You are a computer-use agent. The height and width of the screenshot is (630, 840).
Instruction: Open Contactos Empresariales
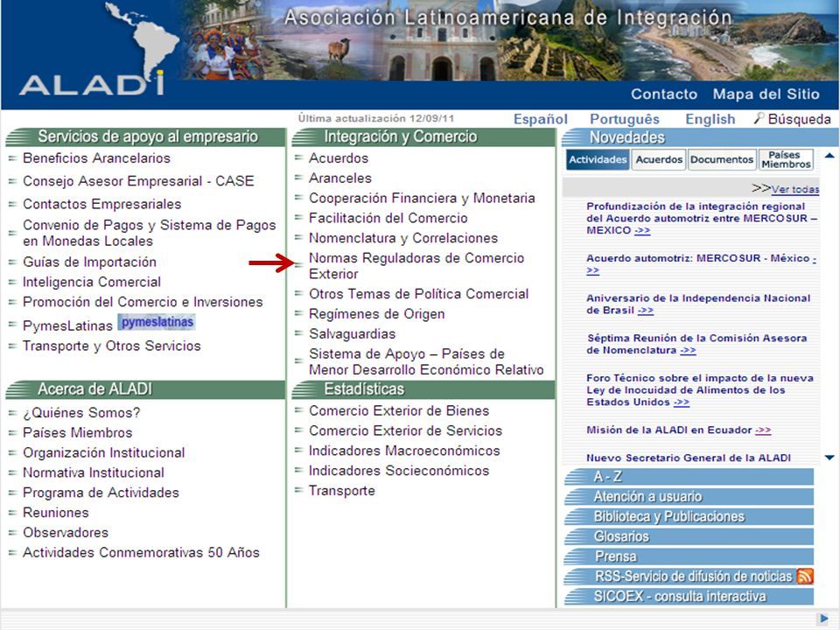tap(101, 204)
